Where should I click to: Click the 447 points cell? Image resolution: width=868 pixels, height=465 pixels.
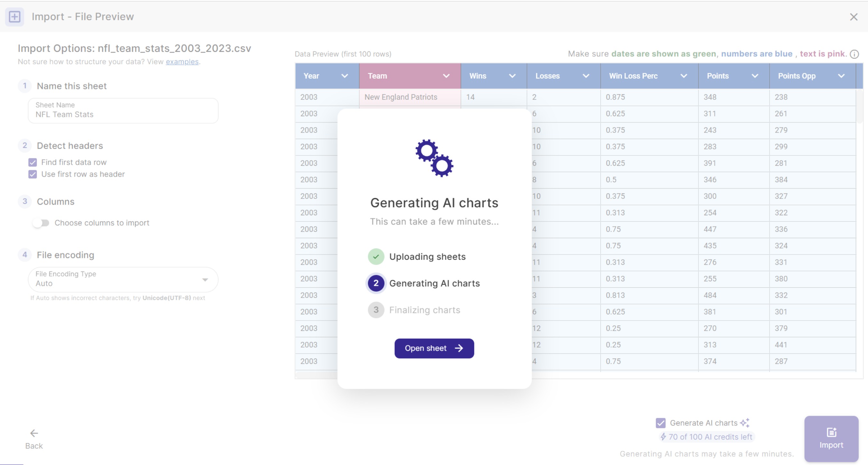click(734, 229)
